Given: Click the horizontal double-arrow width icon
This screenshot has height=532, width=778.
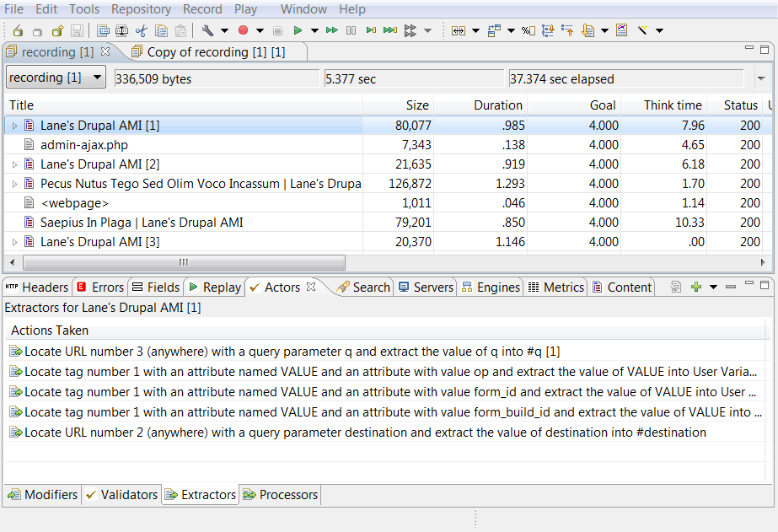Looking at the screenshot, I should point(458,30).
